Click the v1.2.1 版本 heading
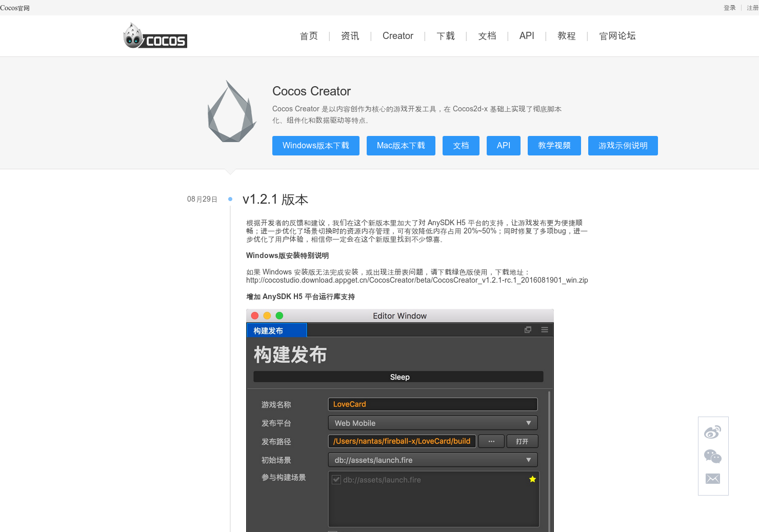The height and width of the screenshot is (532, 759). pyautogui.click(x=275, y=200)
